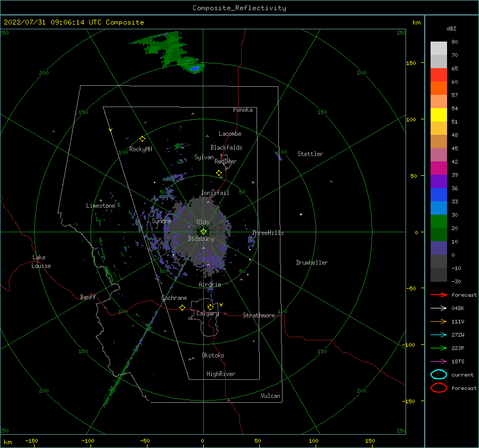The width and height of the screenshot is (479, 448).
Task: Click the yellow diamond marker below RedDeer
Action: pos(219,173)
